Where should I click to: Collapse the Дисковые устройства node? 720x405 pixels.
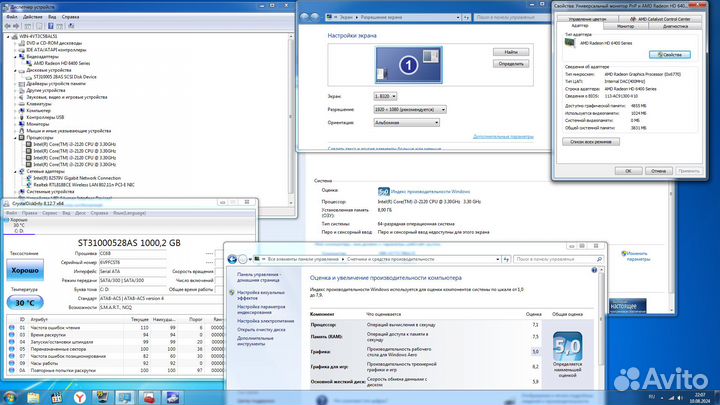[x=15, y=70]
